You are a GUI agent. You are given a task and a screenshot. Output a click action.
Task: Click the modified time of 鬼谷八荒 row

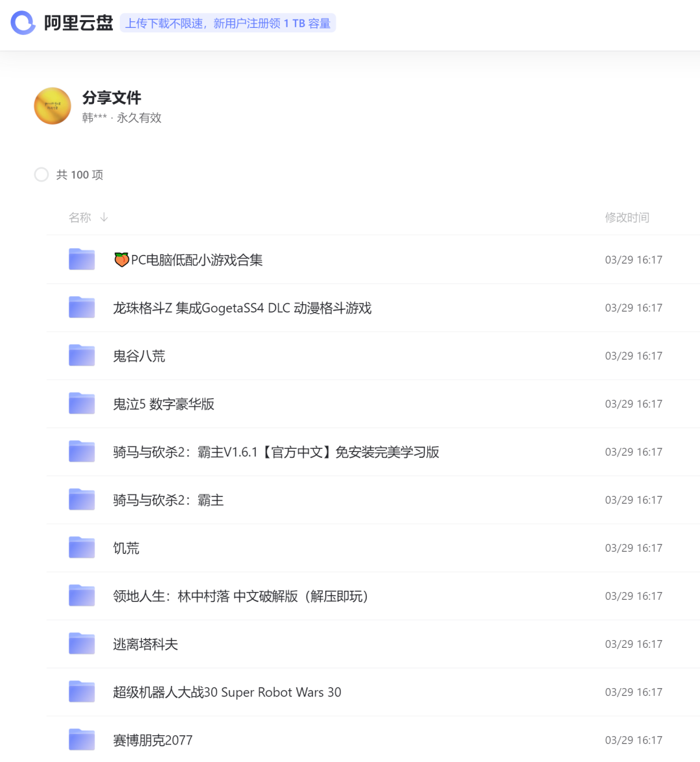[x=633, y=356]
